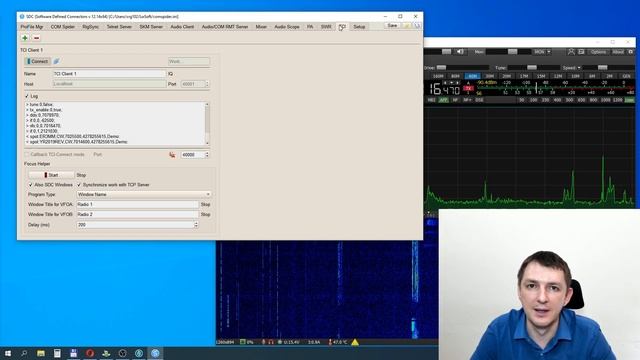640x360 pixels.
Task: Start the Focus Helper
Action: point(51,175)
